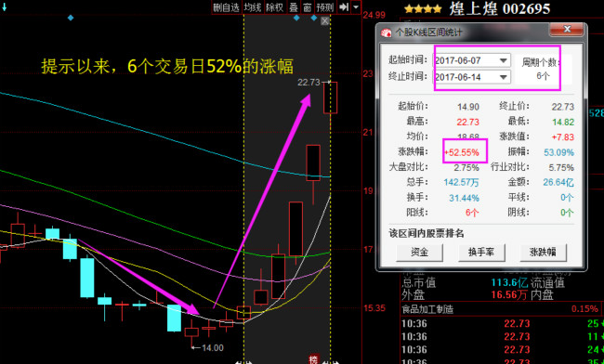604x364 pixels.
Task: Rank stocks by 换手率 button
Action: (481, 253)
